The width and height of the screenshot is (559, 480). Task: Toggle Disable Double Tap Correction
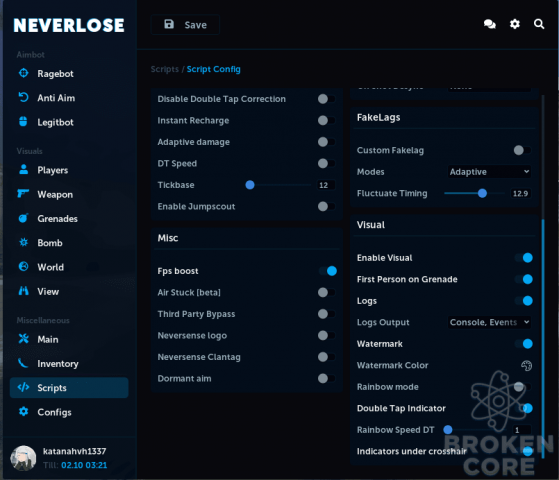point(326,99)
